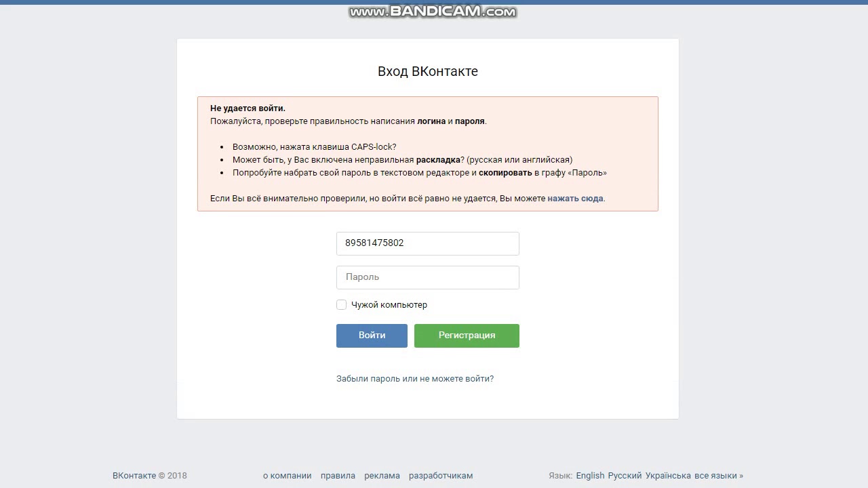Switch language to Русский
The image size is (868, 488).
coord(625,476)
